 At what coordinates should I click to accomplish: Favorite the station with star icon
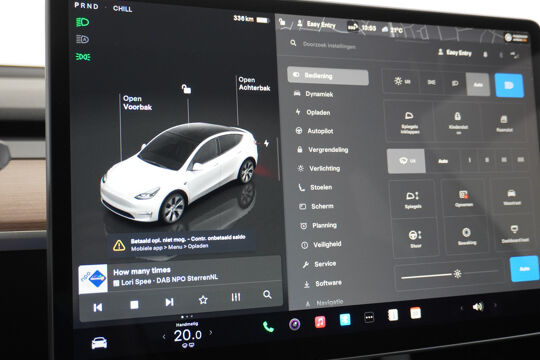(x=203, y=300)
